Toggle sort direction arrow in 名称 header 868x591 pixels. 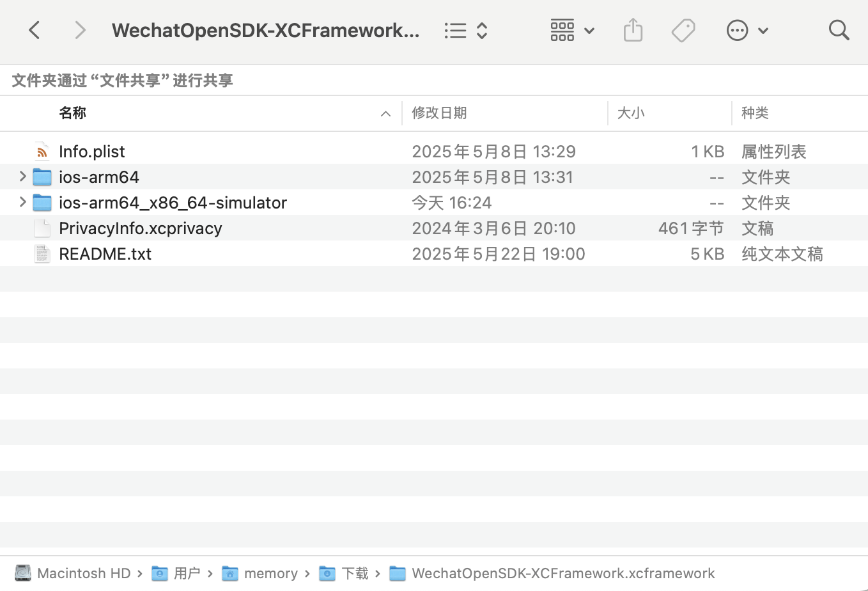point(385,114)
